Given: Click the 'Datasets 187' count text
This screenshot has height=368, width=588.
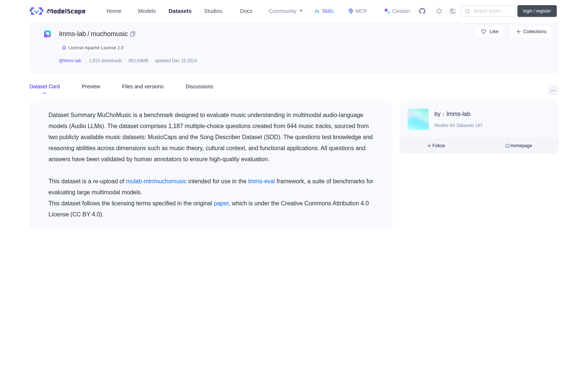Looking at the screenshot, I should 469,125.
